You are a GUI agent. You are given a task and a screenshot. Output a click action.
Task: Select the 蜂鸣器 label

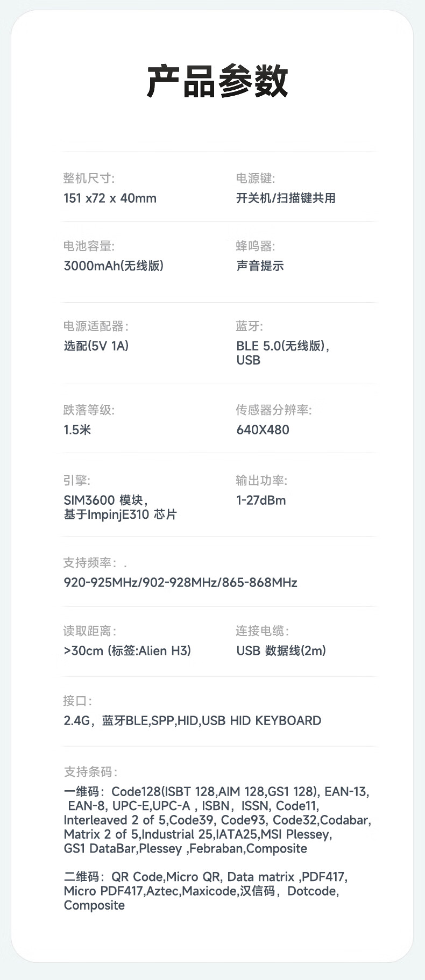(255, 246)
